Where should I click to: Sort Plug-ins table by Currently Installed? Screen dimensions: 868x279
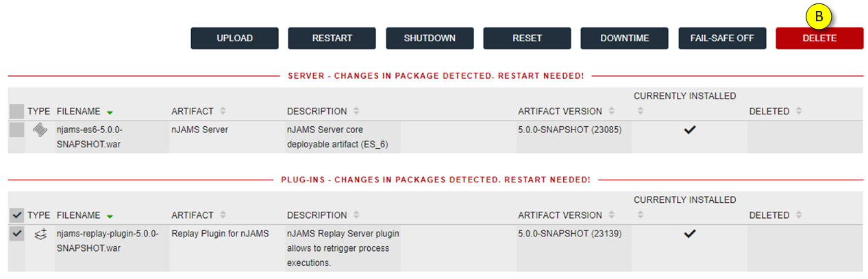click(x=638, y=215)
